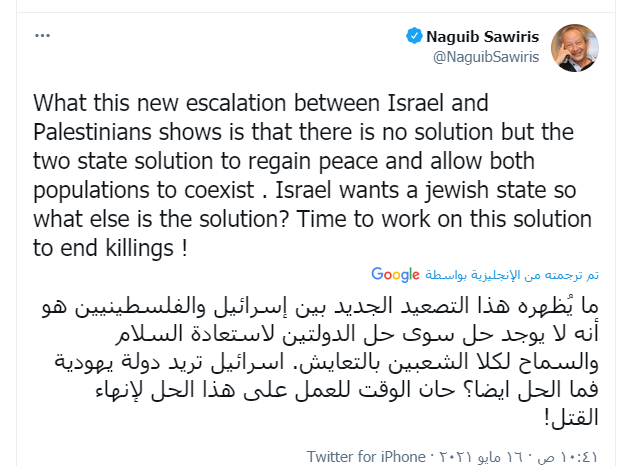Open the @NaguibSawiris handle link

486,57
